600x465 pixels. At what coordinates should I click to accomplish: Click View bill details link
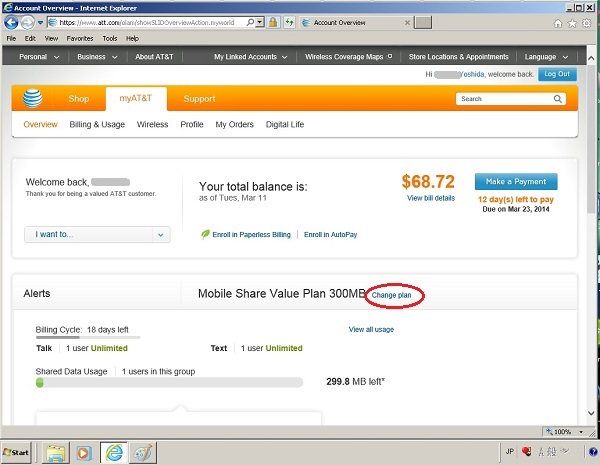431,198
